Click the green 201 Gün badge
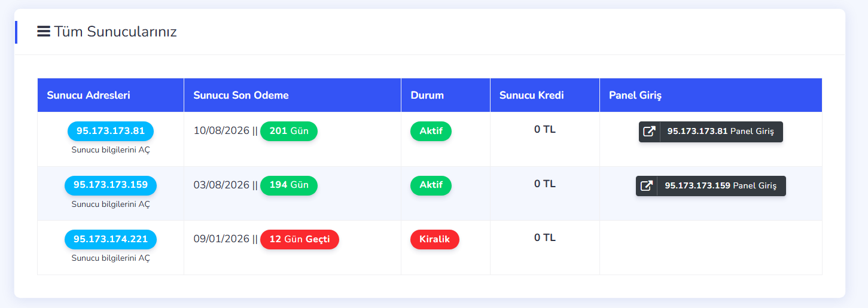The image size is (868, 308). click(x=289, y=131)
